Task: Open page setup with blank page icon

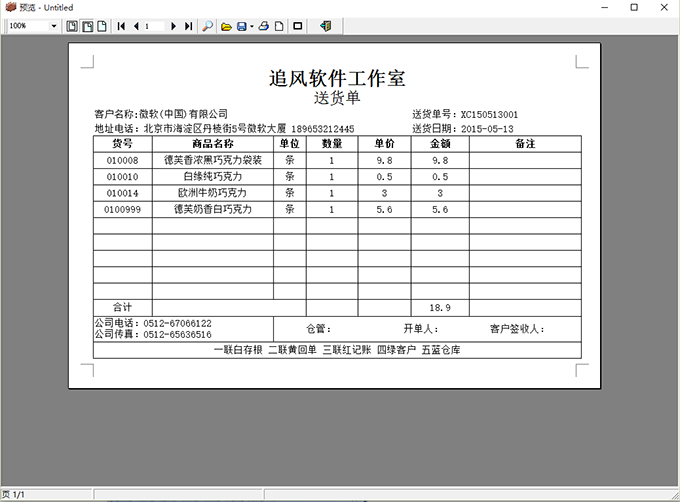Action: (x=280, y=26)
